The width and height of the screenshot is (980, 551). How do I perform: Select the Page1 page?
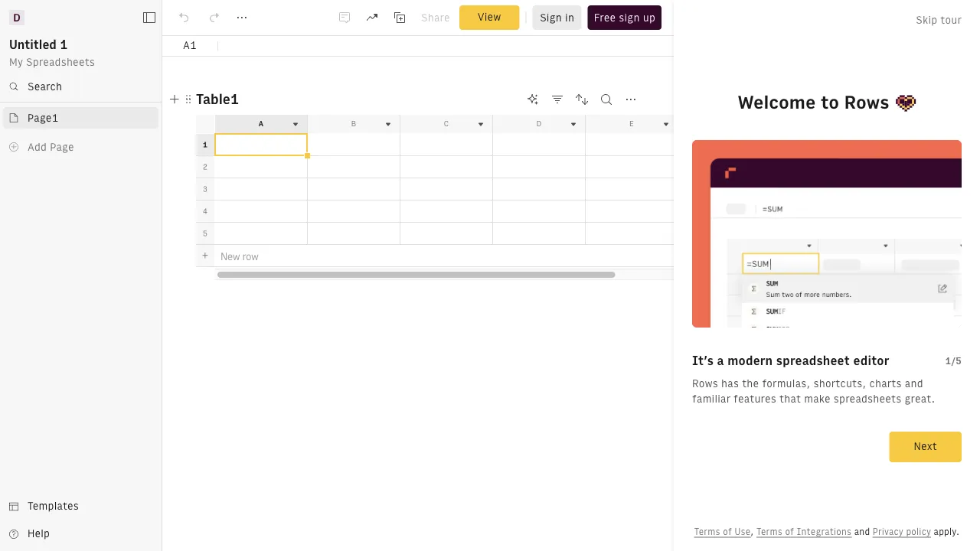coord(80,118)
